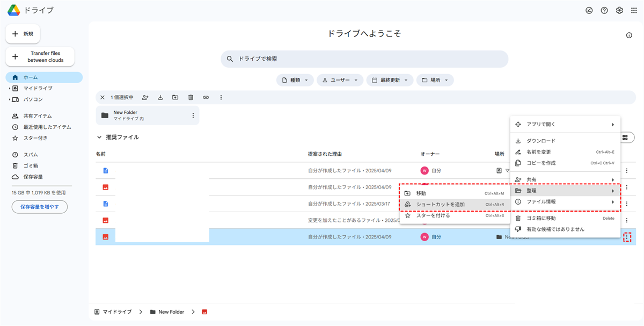
Task: Open the settings gear icon
Action: click(619, 10)
